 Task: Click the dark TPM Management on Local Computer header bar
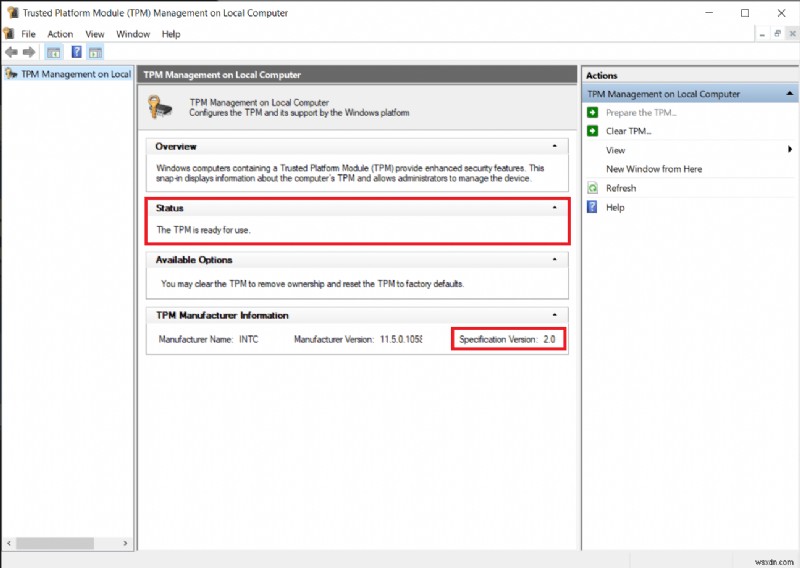(x=357, y=75)
